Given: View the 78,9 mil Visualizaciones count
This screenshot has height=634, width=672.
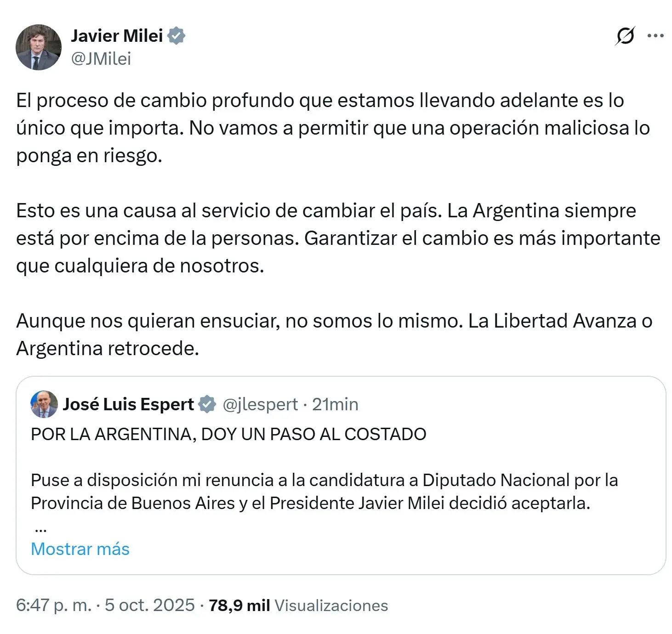Looking at the screenshot, I should (x=298, y=605).
